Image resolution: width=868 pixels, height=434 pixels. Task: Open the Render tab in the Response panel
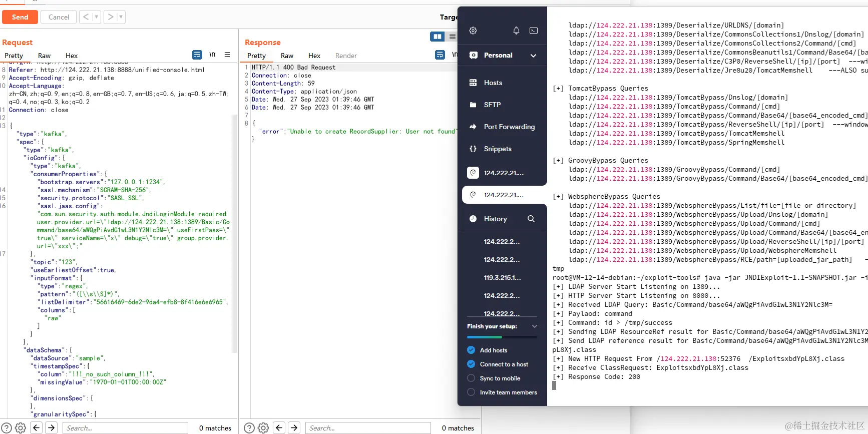click(346, 56)
